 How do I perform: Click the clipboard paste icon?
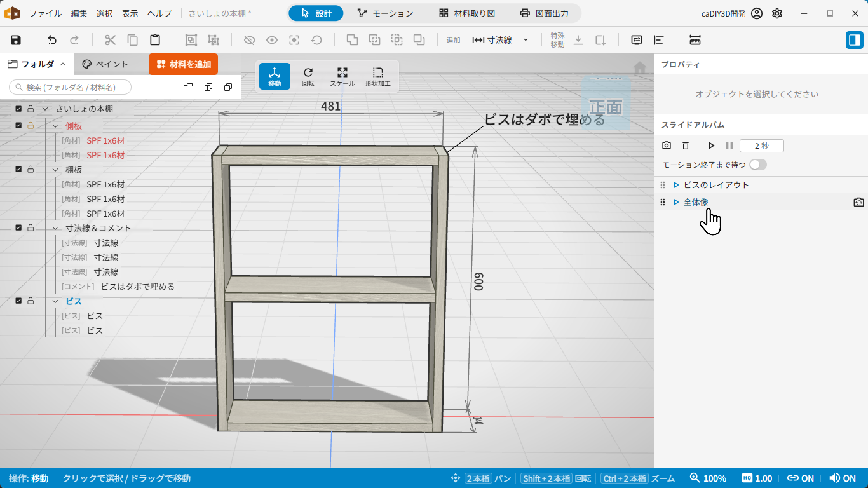(x=155, y=40)
